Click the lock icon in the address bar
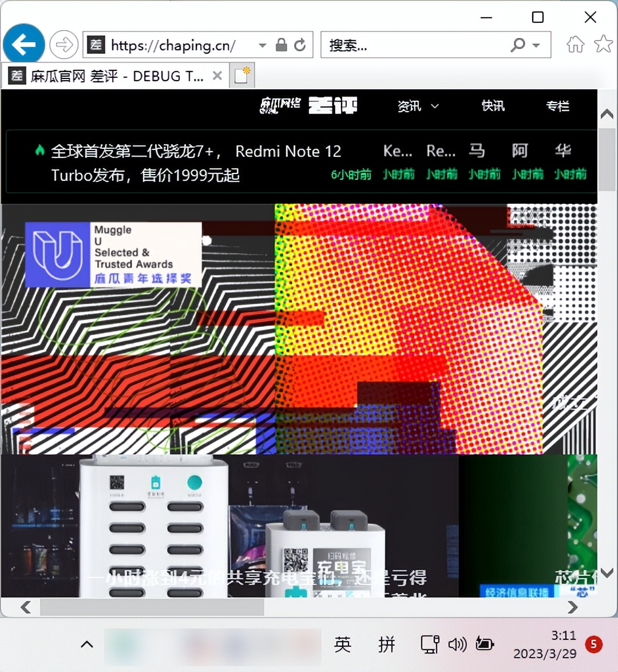 point(281,45)
